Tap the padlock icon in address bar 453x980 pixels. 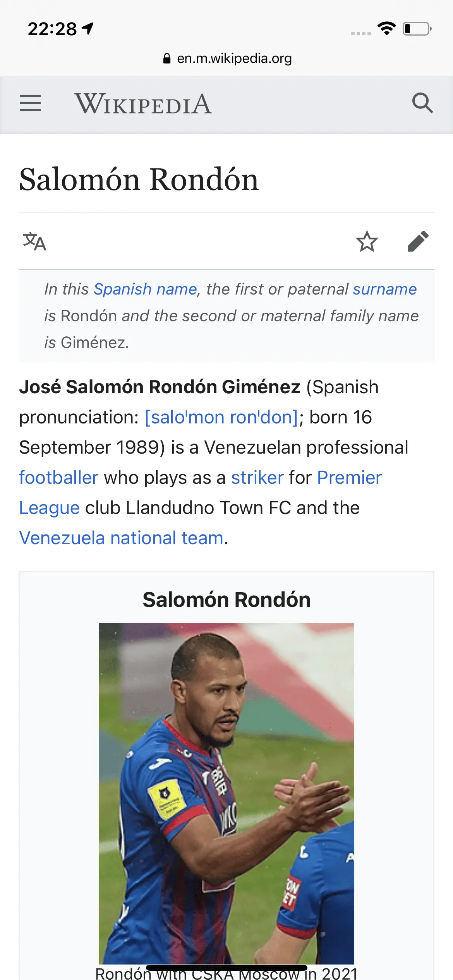pyautogui.click(x=167, y=58)
